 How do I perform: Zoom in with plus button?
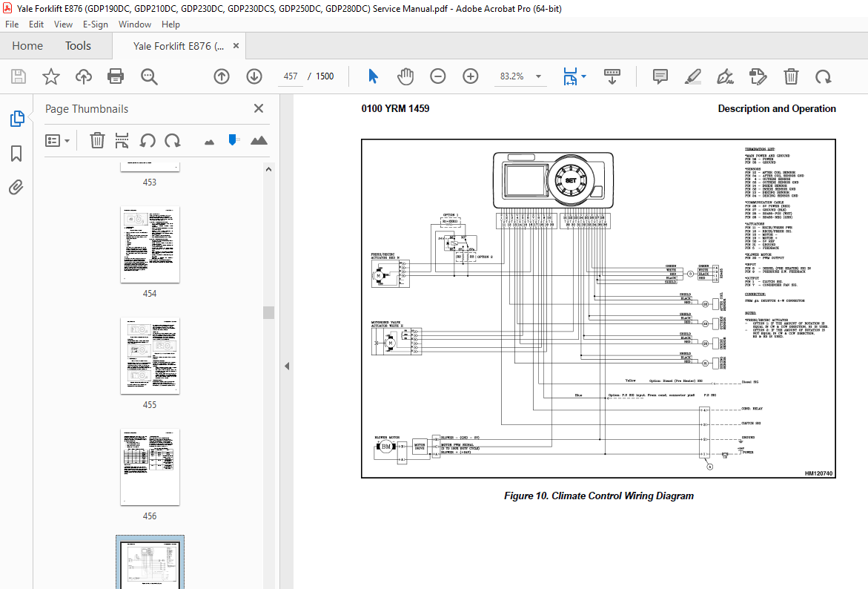pos(471,76)
